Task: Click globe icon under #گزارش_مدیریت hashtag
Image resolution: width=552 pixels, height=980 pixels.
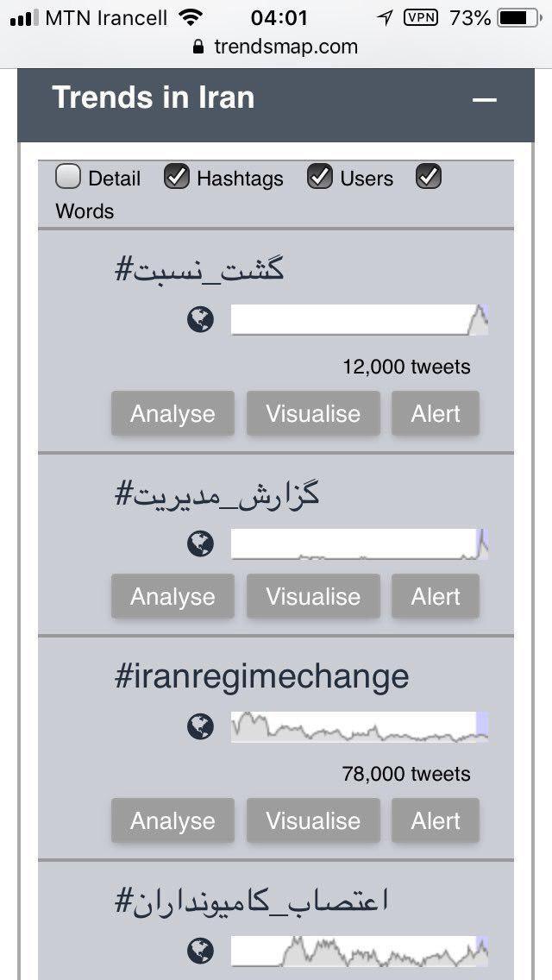Action: 200,544
